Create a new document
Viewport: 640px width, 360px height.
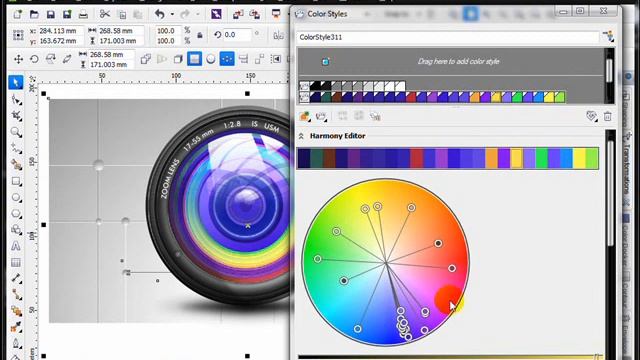point(18,15)
